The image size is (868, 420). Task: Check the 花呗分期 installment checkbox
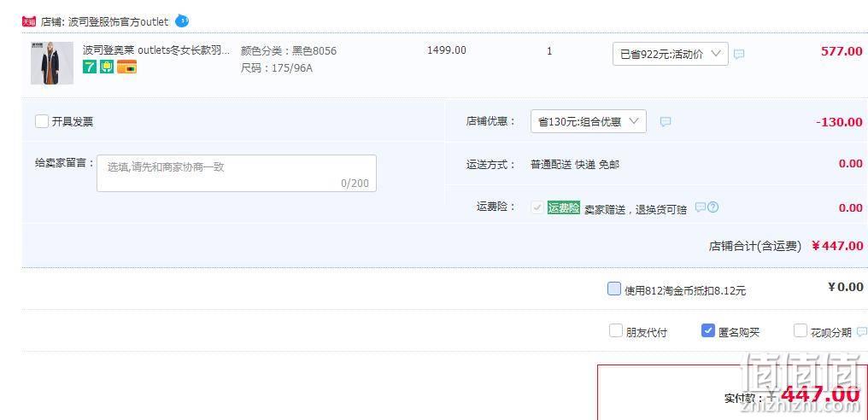tap(800, 331)
